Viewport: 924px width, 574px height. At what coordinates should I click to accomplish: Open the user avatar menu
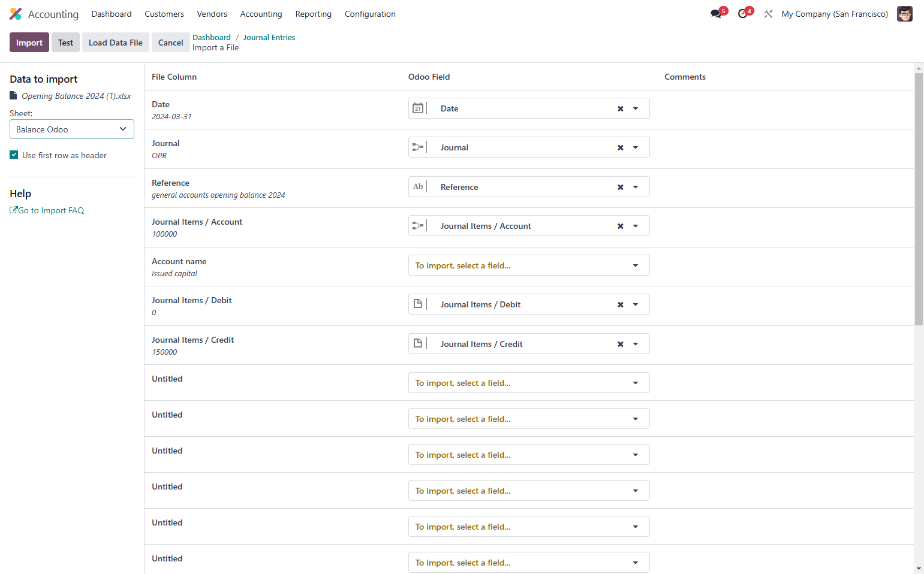tap(904, 14)
